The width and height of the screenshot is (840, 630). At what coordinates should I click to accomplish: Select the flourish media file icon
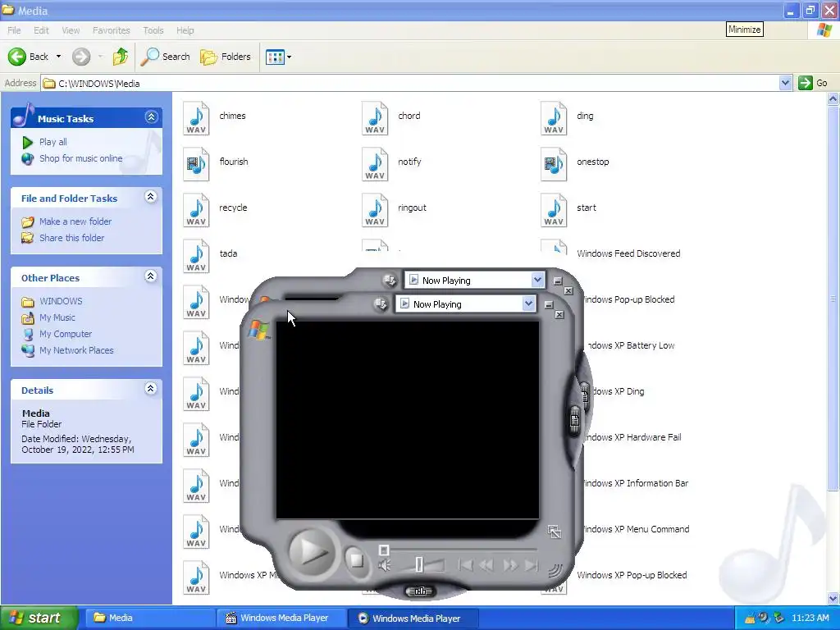tap(196, 164)
